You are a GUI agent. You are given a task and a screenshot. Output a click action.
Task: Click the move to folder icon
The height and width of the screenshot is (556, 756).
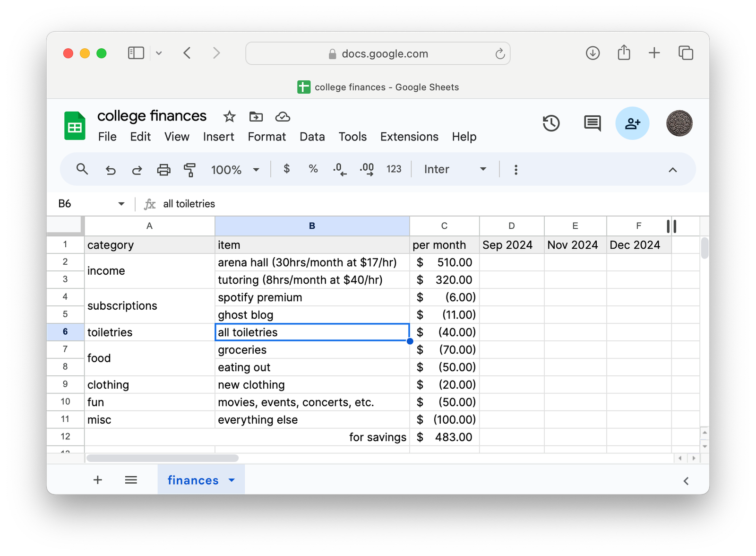256,116
